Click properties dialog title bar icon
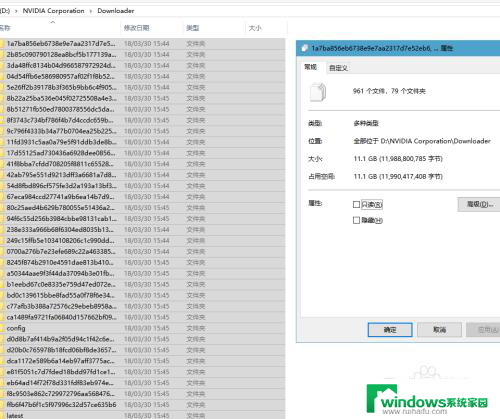This screenshot has height=419, width=500. (x=304, y=49)
